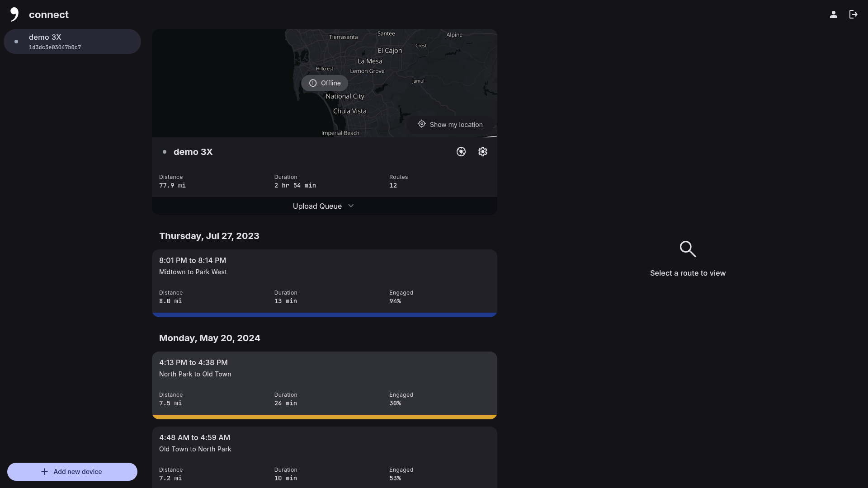The height and width of the screenshot is (488, 868).
Task: Click Add new device button
Action: pyautogui.click(x=72, y=472)
